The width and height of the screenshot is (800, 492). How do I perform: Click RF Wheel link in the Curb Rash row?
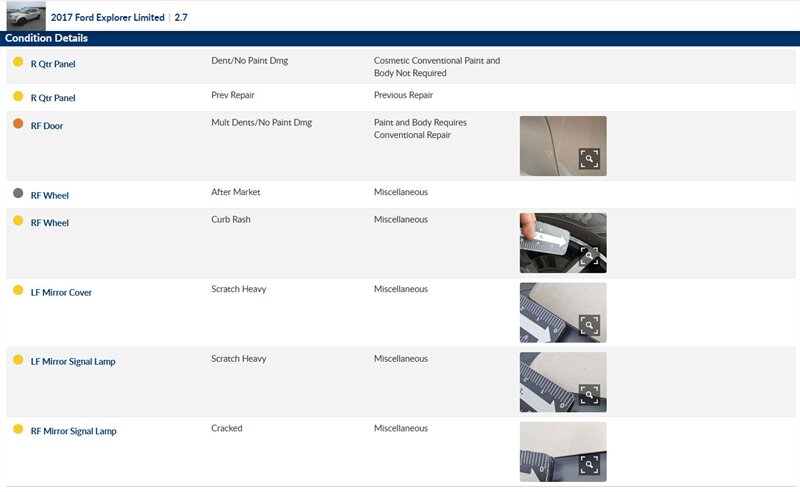coord(50,223)
